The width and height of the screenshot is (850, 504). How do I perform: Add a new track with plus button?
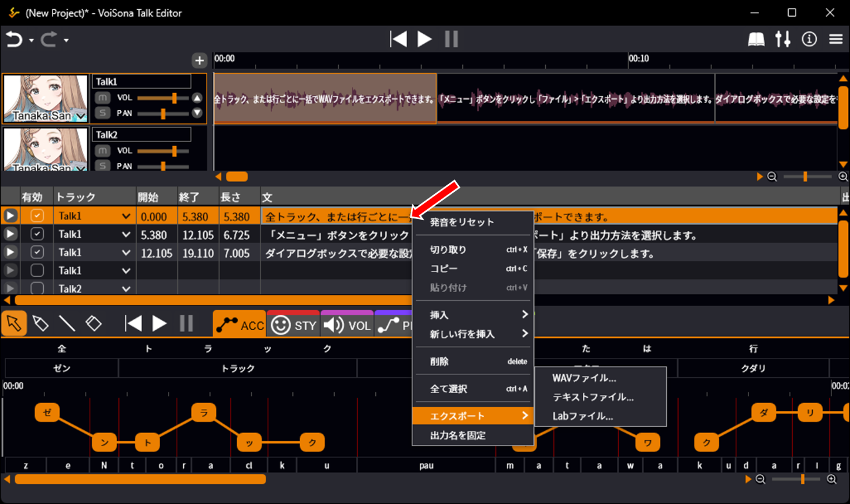[x=199, y=60]
